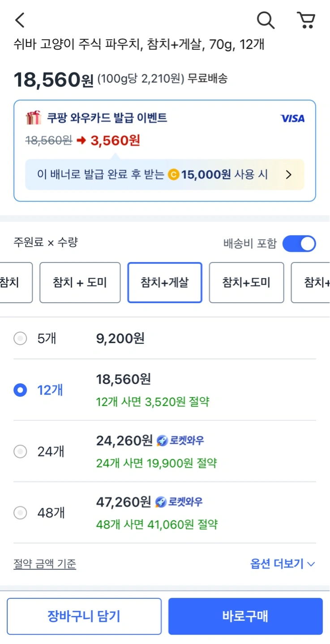Toggle the 배송비 포함 switch
Viewport: 330px width, 644px height.
coord(299,244)
